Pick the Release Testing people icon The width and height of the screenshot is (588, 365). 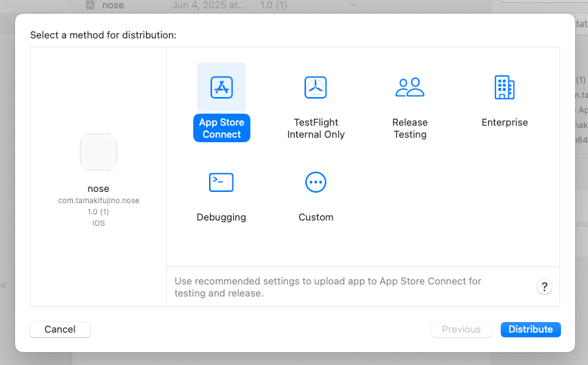[410, 87]
